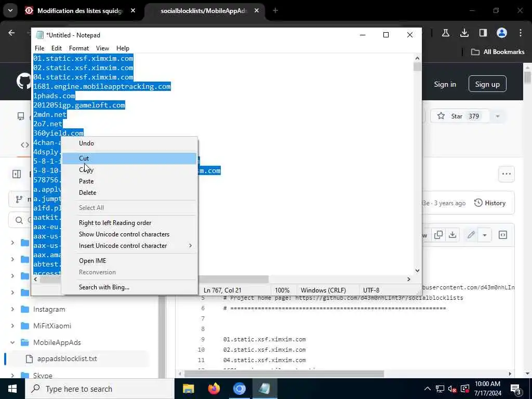Select Cut in the Notepad context menu
532x399 pixels.
(x=129, y=158)
